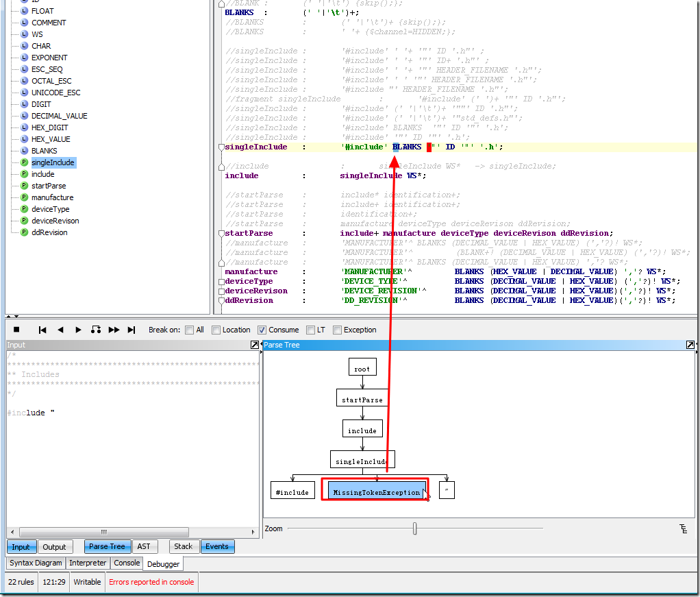Show the AST view
The image size is (700, 597).
(x=144, y=546)
